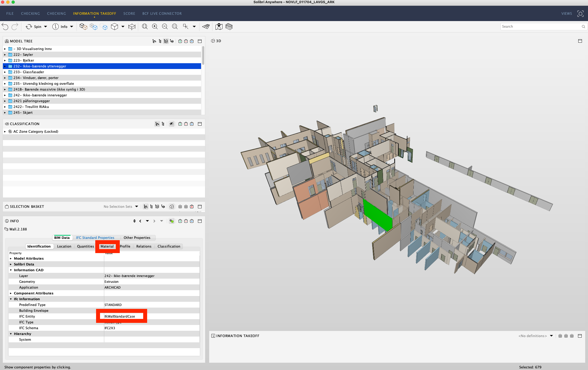Click the Zoom In magnifier icon
This screenshot has height=370, width=588.
[155, 27]
